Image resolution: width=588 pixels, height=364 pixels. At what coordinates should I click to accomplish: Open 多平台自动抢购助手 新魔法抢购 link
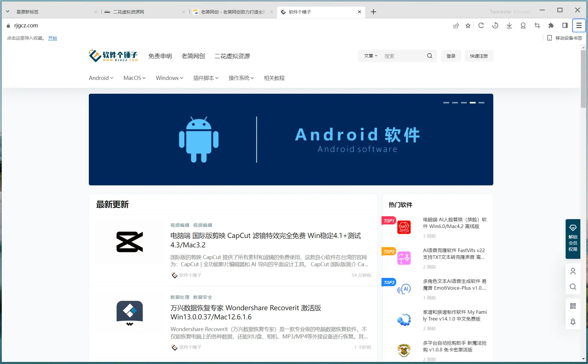455,346
